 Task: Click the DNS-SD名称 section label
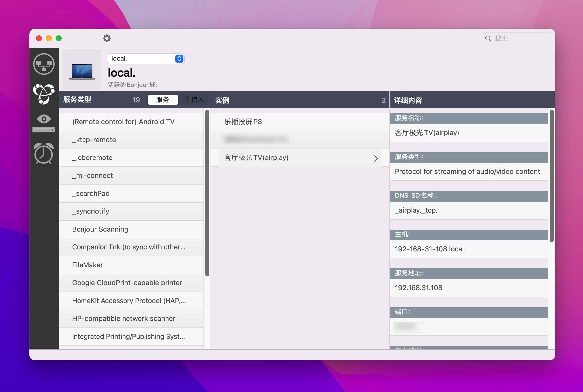tap(417, 196)
